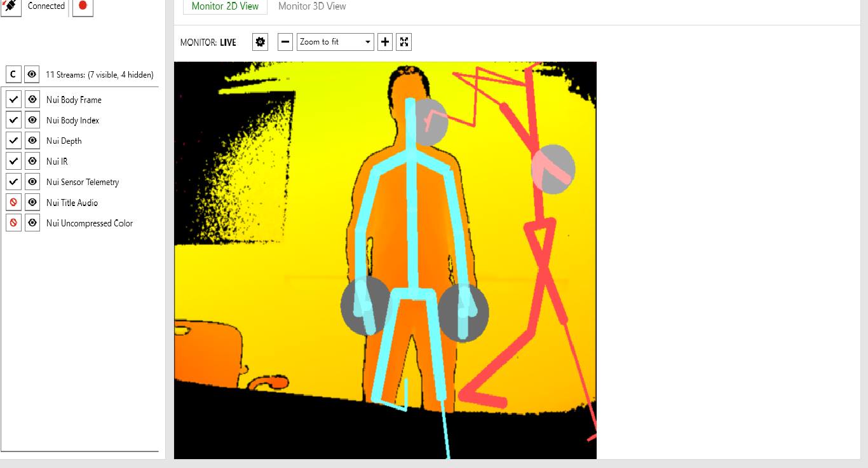Screen dimensions: 868x468
Task: Select the Nui Uncompressed Color label
Action: click(90, 223)
